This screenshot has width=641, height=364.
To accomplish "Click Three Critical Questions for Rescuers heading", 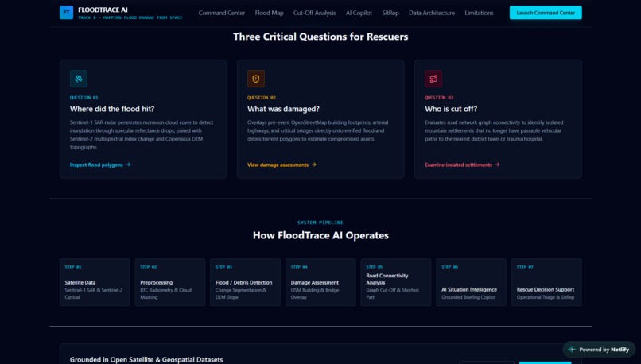I will click(320, 37).
